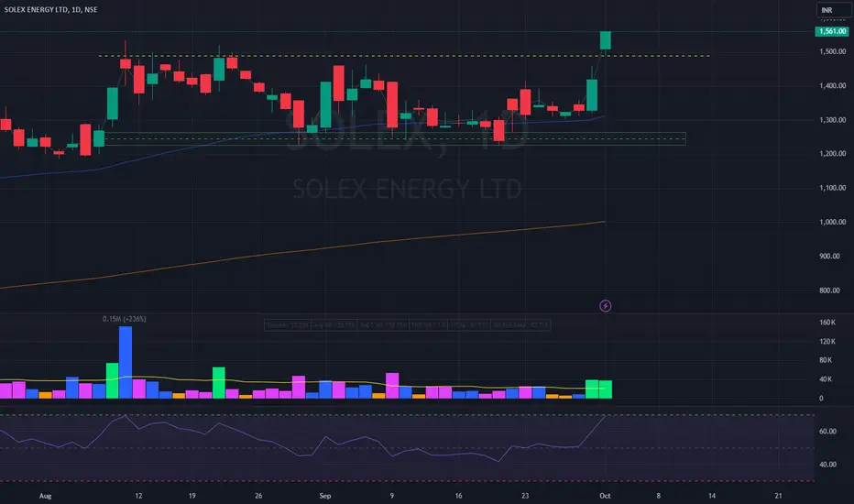Click the 23 date label on time axis
The image size is (854, 504).
point(525,496)
